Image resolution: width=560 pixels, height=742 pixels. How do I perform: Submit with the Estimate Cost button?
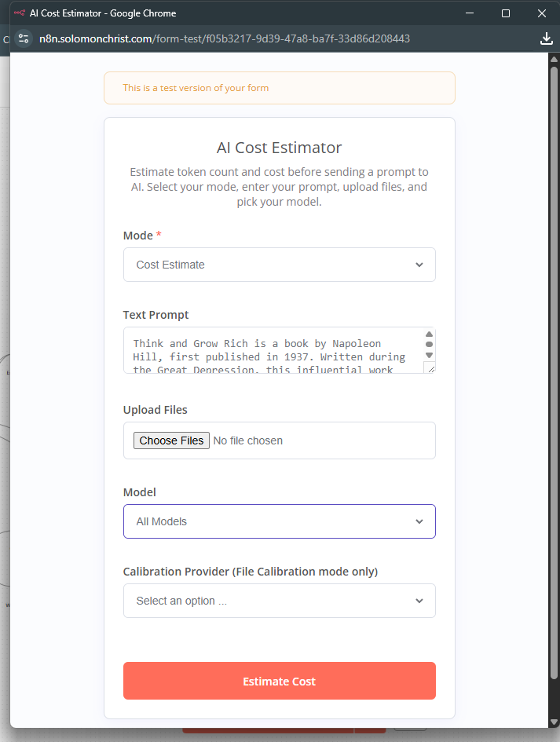pos(279,681)
